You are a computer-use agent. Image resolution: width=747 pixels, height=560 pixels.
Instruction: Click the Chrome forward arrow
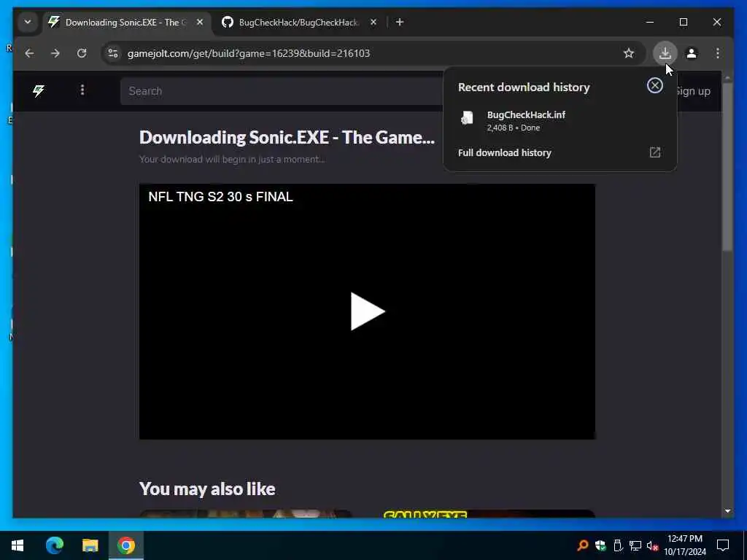tap(55, 53)
